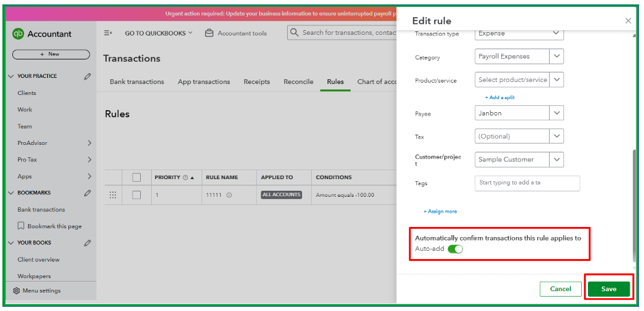Click the Amount equals -100.00 condition

tap(345, 195)
